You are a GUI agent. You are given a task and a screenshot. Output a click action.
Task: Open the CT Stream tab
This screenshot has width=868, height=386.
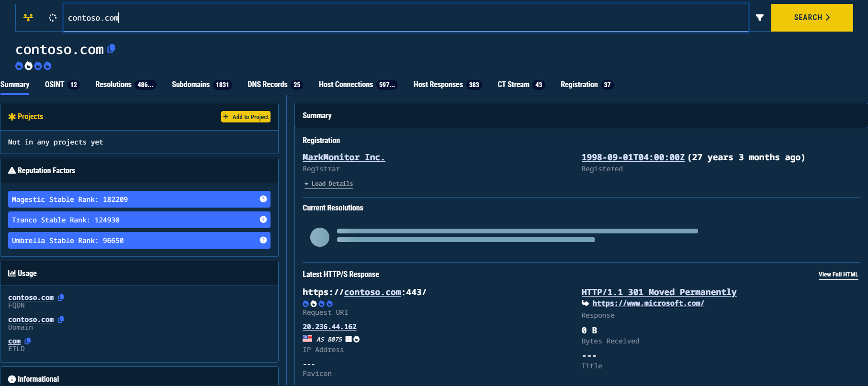point(521,85)
